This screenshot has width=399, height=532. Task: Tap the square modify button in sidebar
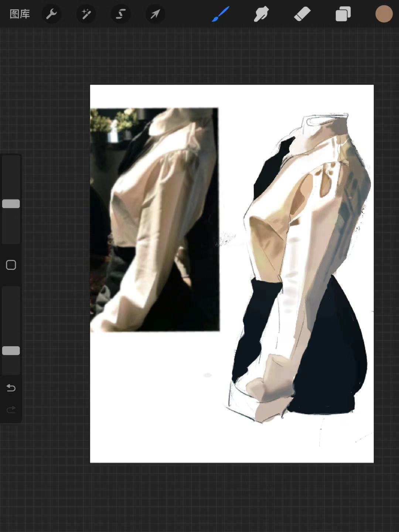[x=11, y=265]
